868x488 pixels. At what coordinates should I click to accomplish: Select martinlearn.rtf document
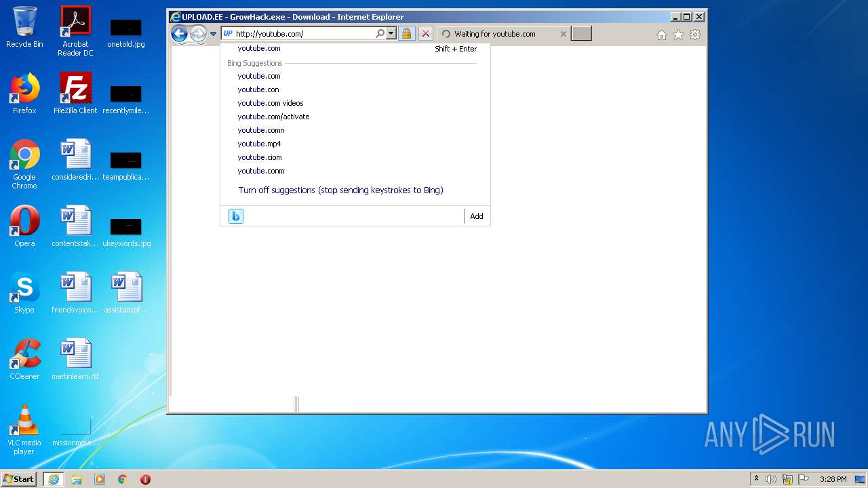pyautogui.click(x=75, y=359)
